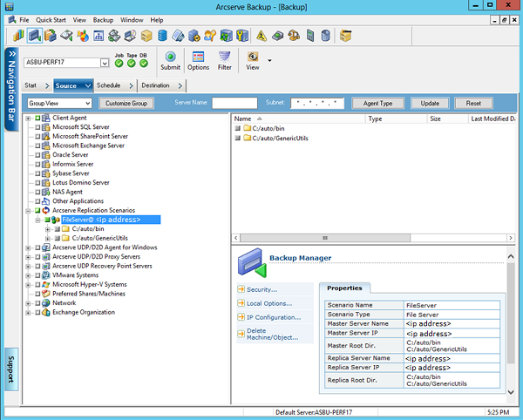Click the server with yellow wrench icon
Viewport: 523px width, 420px height.
242,36
